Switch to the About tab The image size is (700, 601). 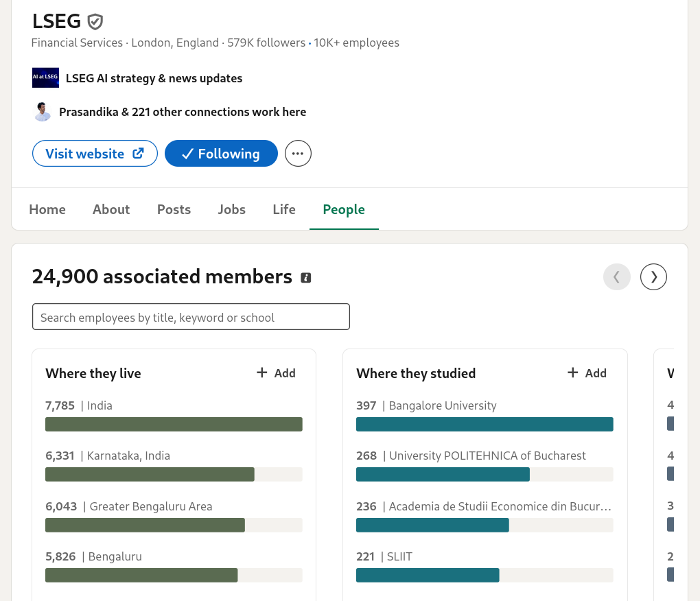tap(111, 209)
